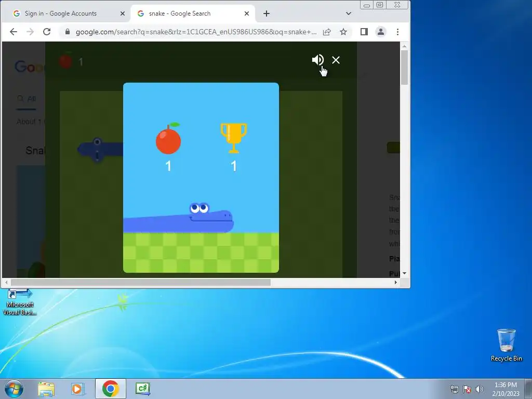The height and width of the screenshot is (399, 532).
Task: Open a new Chrome tab
Action: click(x=267, y=14)
